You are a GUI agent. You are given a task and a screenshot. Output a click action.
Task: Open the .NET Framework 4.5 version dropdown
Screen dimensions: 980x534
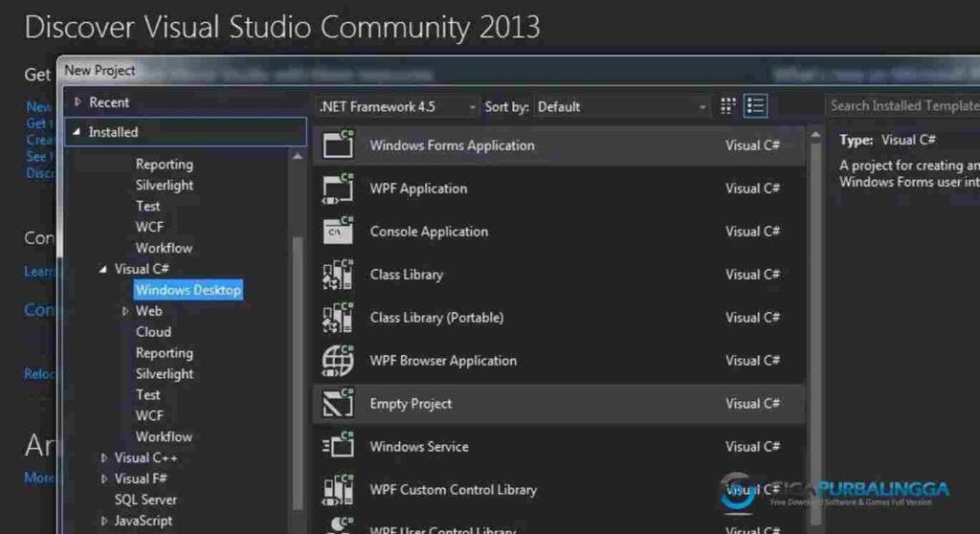(397, 107)
